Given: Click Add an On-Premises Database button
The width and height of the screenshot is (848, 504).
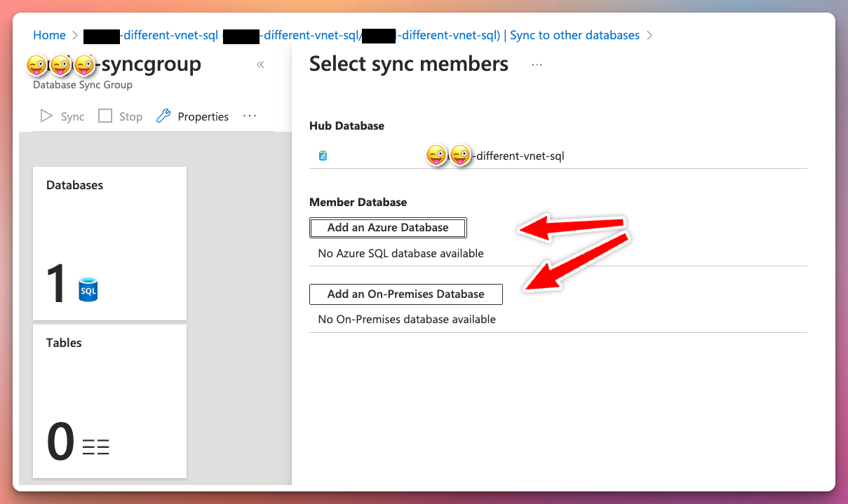Looking at the screenshot, I should click(405, 294).
